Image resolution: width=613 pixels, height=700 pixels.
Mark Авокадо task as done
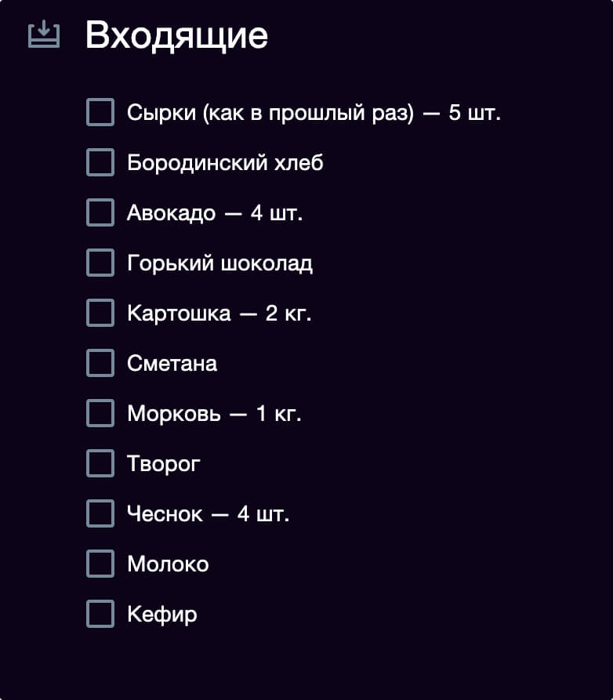click(x=100, y=212)
